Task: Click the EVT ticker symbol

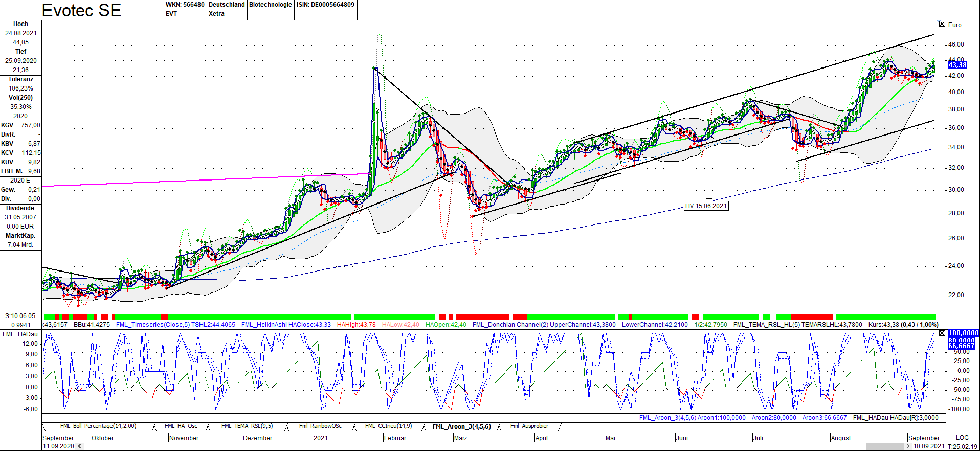Action: pos(171,14)
